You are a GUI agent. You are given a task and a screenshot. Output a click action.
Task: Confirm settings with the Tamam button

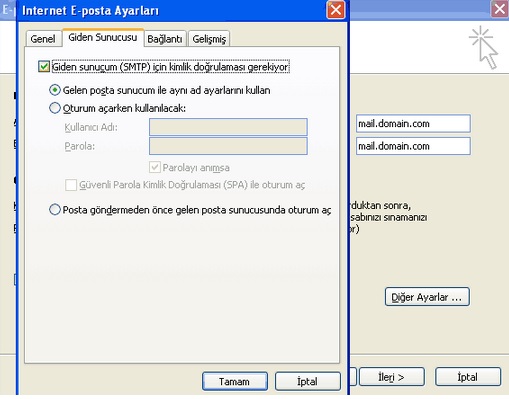(235, 381)
